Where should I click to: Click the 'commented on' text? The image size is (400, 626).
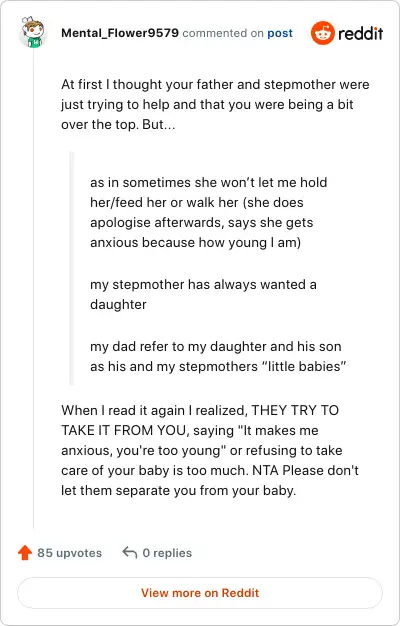point(223,33)
